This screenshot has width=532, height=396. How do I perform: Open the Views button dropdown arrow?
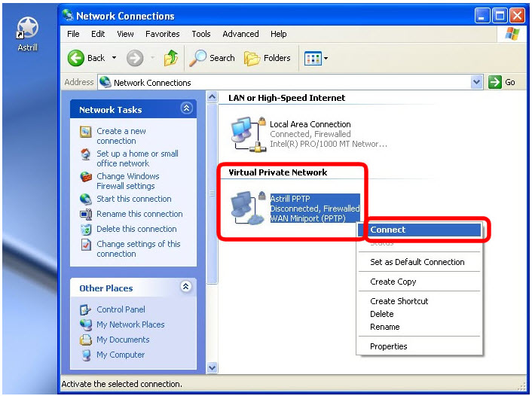click(x=326, y=58)
